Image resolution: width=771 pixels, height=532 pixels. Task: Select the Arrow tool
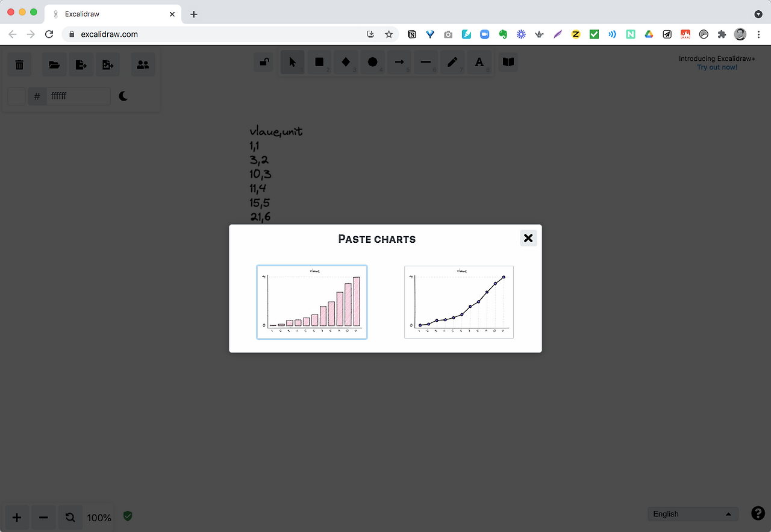(x=399, y=62)
